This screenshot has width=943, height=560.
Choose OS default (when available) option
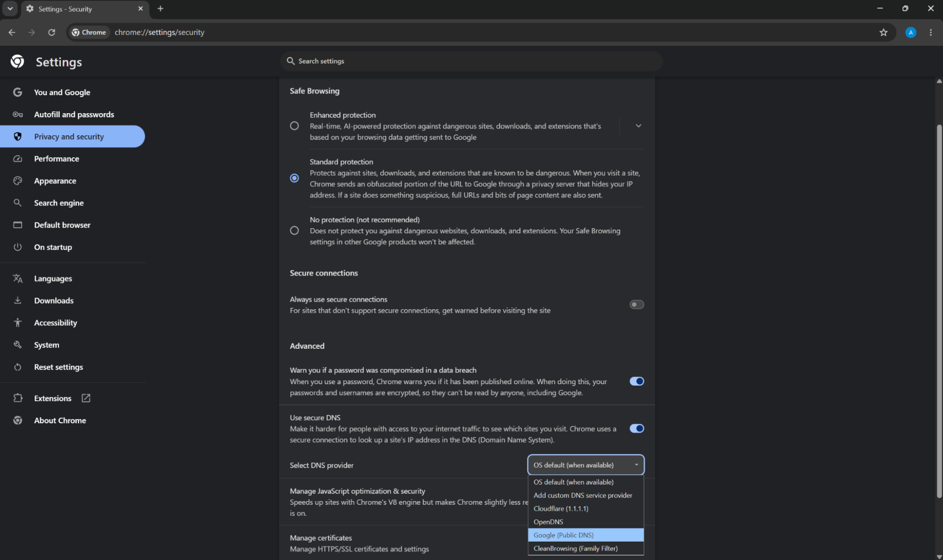pos(585,482)
